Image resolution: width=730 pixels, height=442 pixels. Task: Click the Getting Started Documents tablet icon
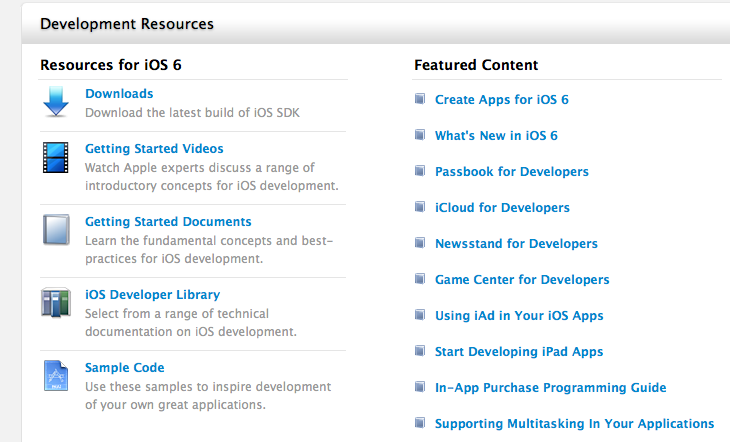56,230
